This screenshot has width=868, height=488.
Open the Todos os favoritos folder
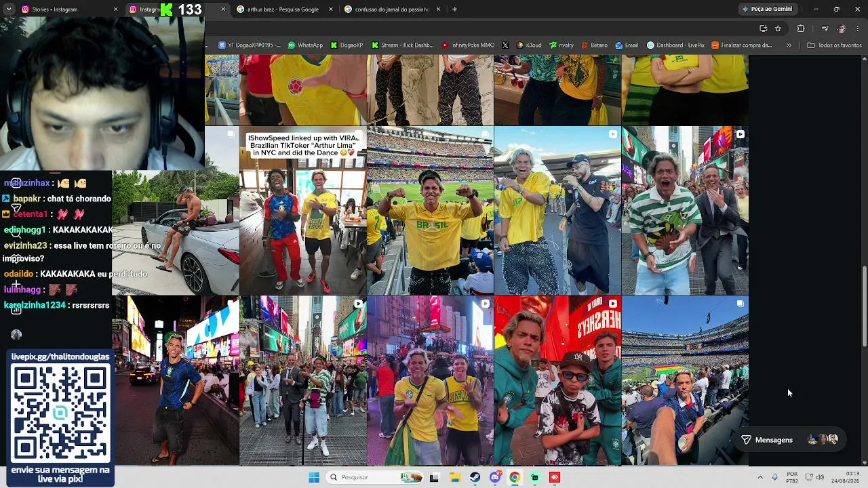click(834, 45)
